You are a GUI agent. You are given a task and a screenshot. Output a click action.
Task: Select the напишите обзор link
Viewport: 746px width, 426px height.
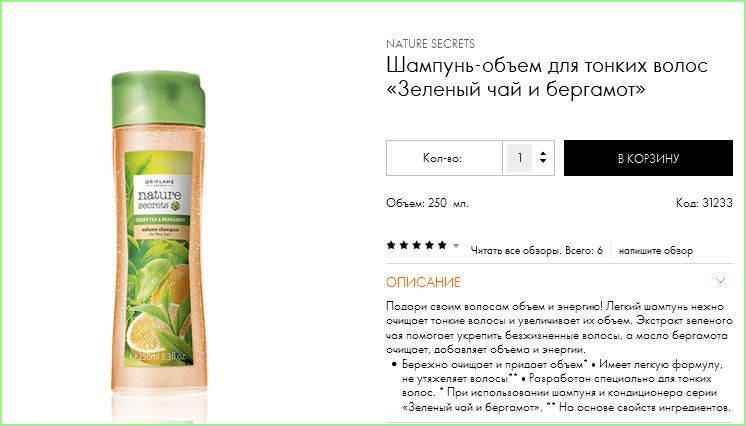656,250
